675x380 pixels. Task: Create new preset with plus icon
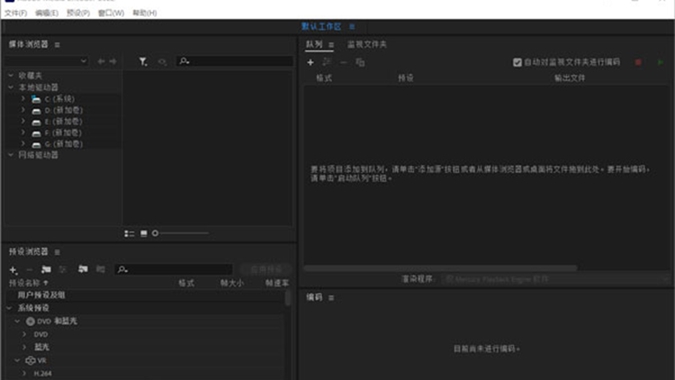coord(13,270)
